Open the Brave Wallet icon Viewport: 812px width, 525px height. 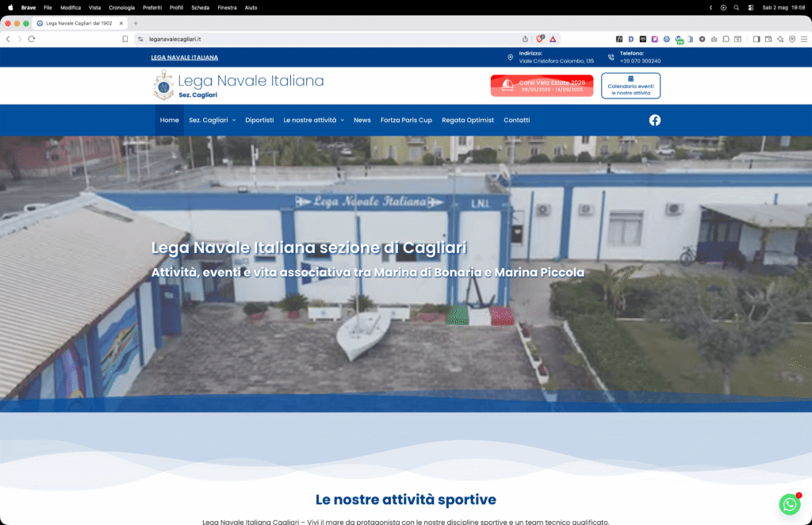[768, 39]
